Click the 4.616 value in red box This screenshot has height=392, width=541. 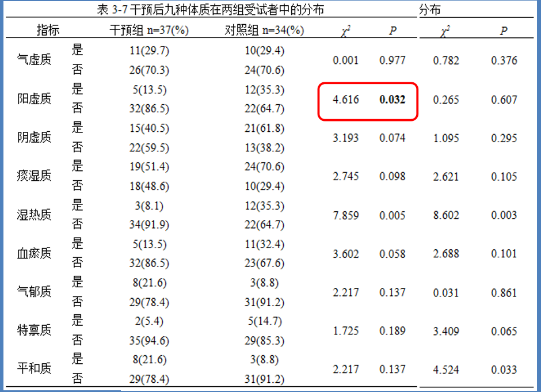[346, 100]
